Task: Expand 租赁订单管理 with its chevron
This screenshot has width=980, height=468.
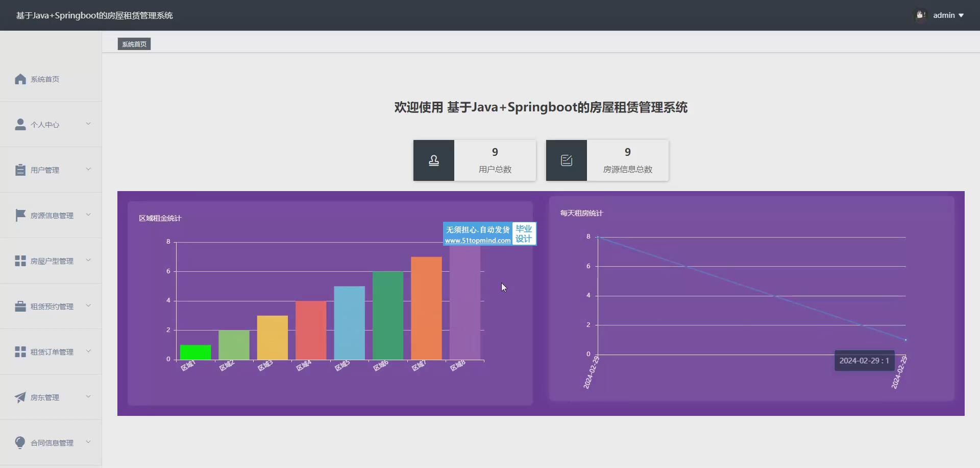Action: coord(88,352)
